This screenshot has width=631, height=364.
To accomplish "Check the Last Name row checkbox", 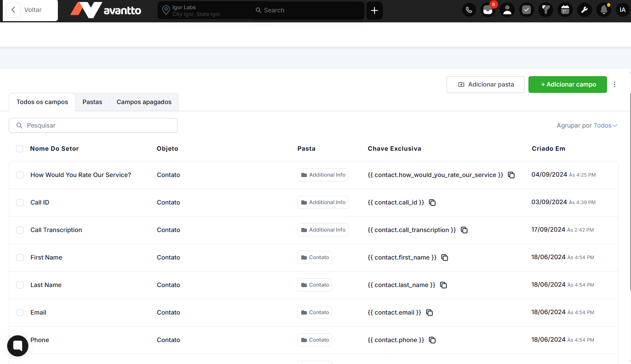I will (20, 285).
